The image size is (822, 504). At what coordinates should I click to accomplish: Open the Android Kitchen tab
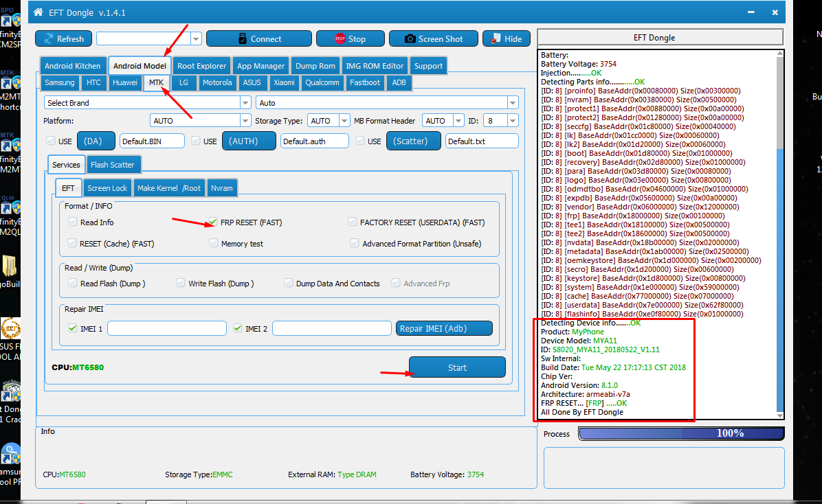pos(73,66)
